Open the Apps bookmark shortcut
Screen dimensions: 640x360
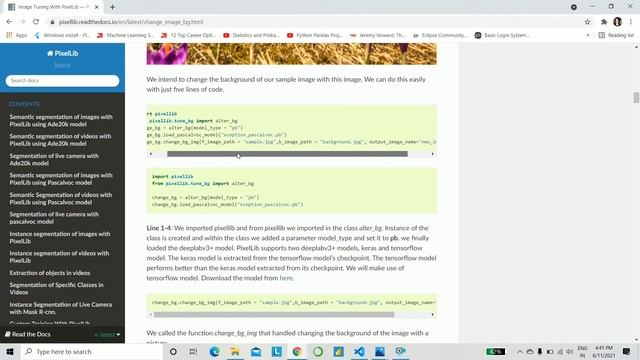click(17, 36)
